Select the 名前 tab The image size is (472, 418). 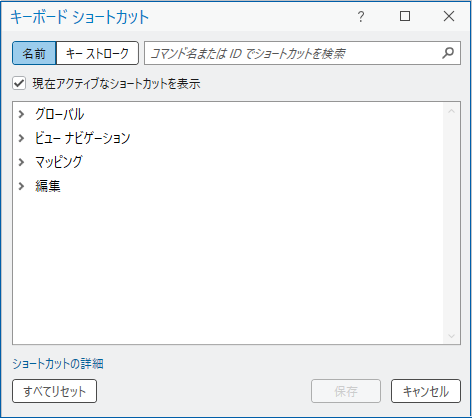tap(34, 53)
